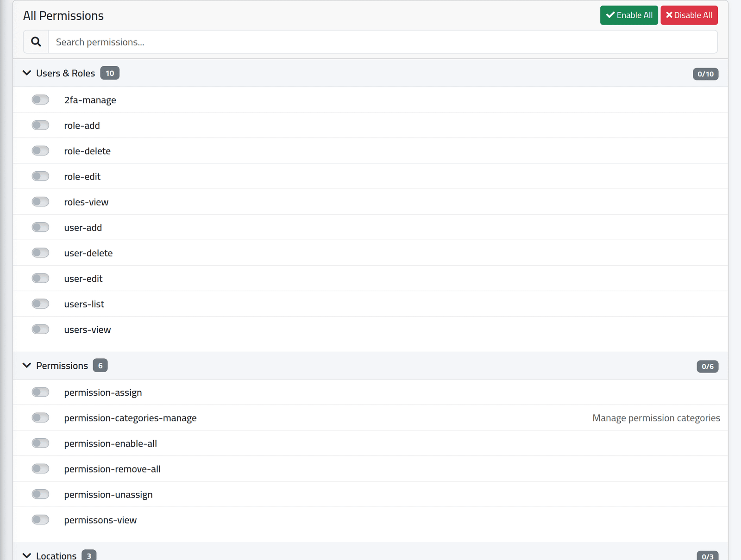Image resolution: width=741 pixels, height=560 pixels.
Task: Enable the permission-categories-manage toggle
Action: (40, 417)
